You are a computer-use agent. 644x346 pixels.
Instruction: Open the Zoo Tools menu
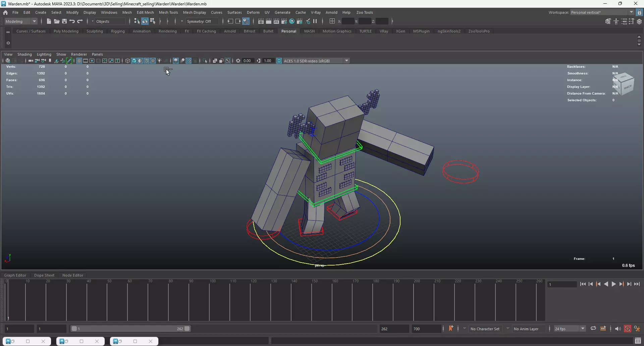(x=365, y=12)
